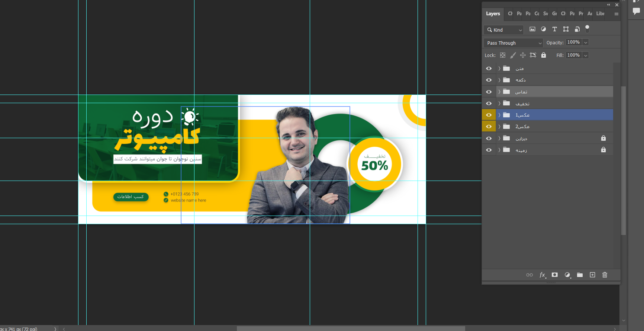Open the Opacity slider dropdown arrow
This screenshot has height=331, width=644.
(586, 42)
